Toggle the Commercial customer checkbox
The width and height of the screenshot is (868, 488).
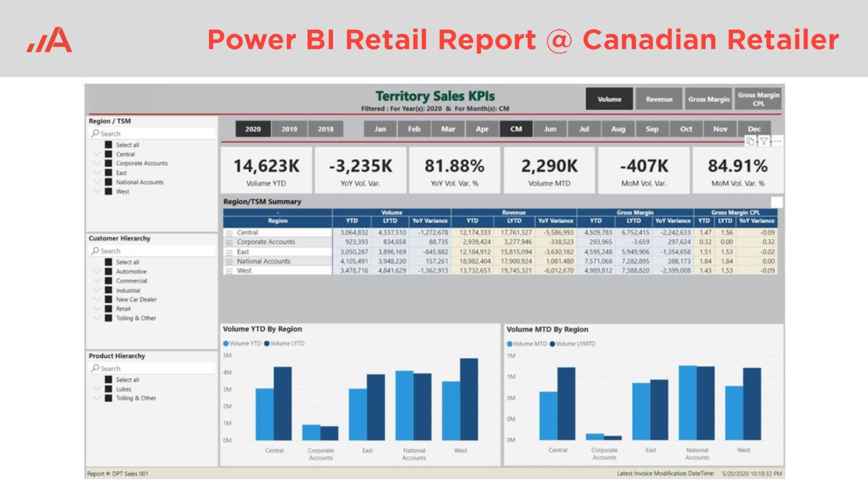click(x=108, y=281)
